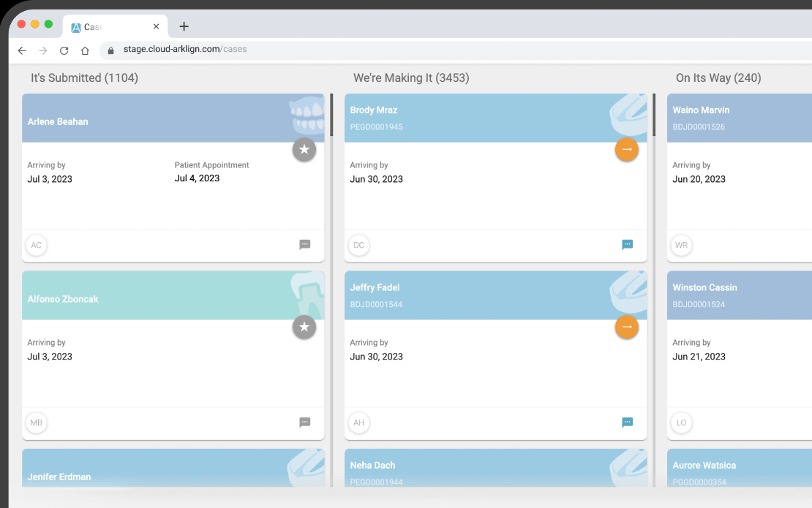Select the Cases browser tab

pos(115,26)
